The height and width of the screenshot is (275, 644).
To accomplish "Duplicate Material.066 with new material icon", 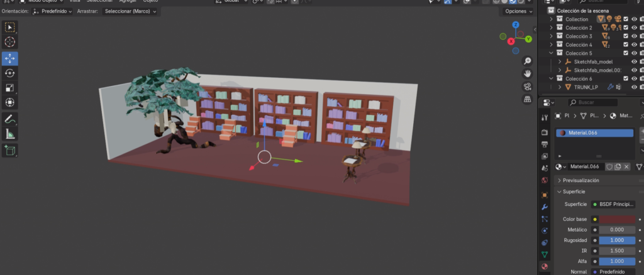I will click(x=618, y=167).
